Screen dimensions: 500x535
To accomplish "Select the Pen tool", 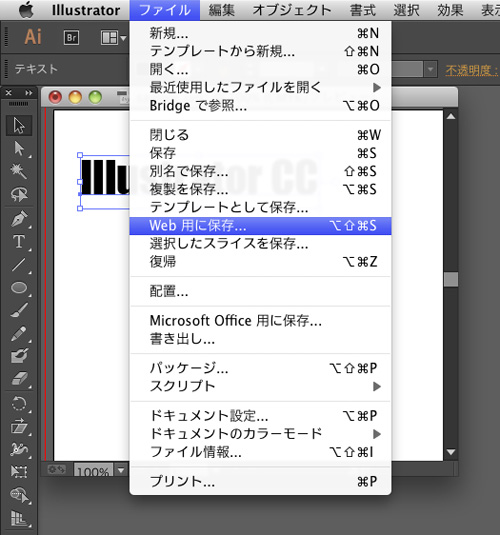I will click(x=19, y=219).
